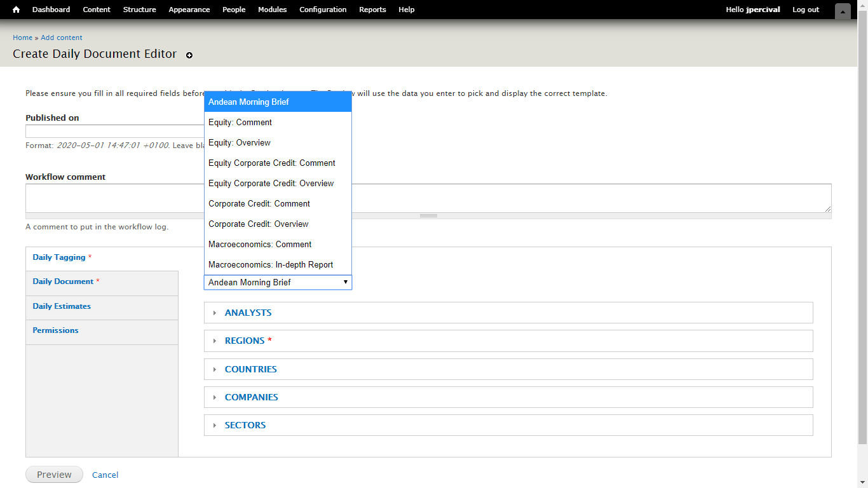The width and height of the screenshot is (868, 488).
Task: Select 'Equity: Comment' from dropdown list
Action: pos(240,122)
